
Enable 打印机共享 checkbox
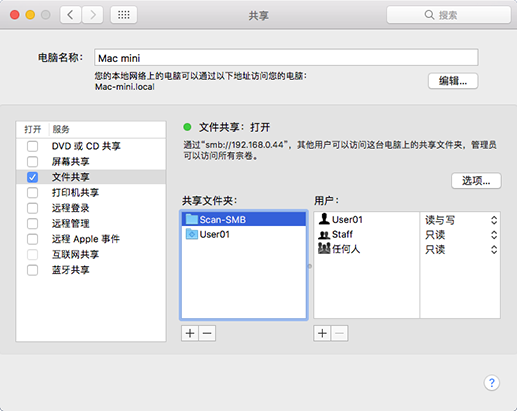click(32, 192)
